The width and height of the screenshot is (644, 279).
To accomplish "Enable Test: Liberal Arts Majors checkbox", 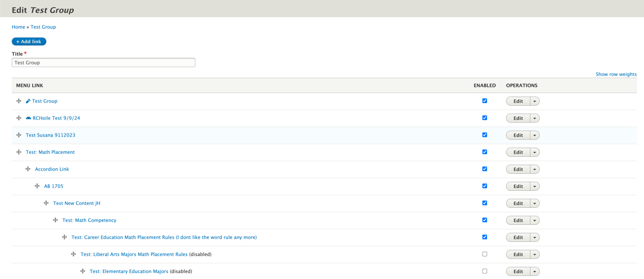I will click(485, 254).
